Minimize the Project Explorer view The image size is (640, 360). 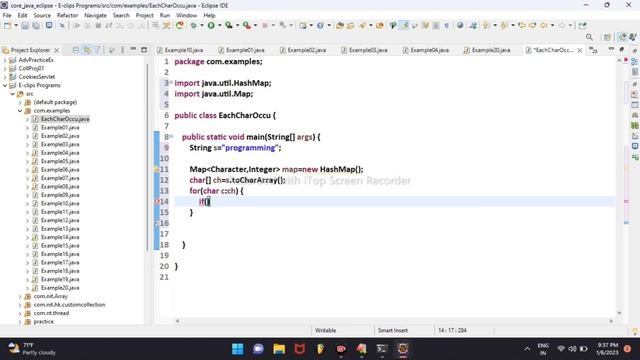(133, 49)
